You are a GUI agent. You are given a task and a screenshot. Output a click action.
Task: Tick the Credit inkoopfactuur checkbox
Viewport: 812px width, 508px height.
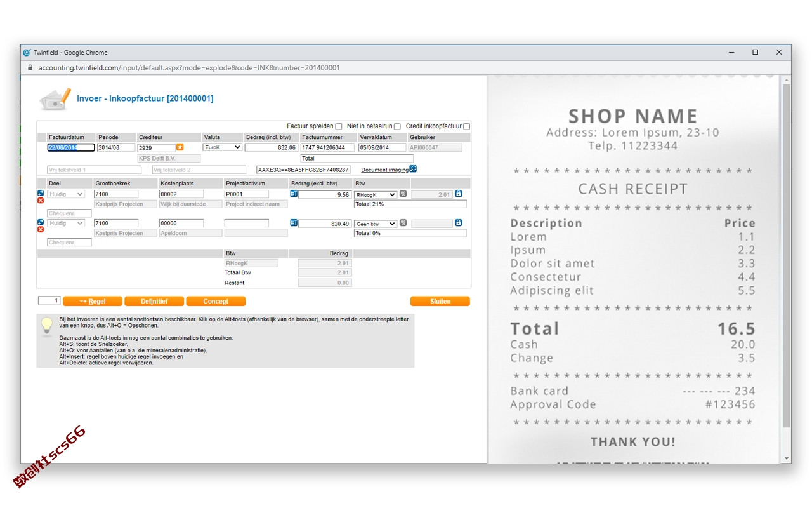click(x=467, y=126)
